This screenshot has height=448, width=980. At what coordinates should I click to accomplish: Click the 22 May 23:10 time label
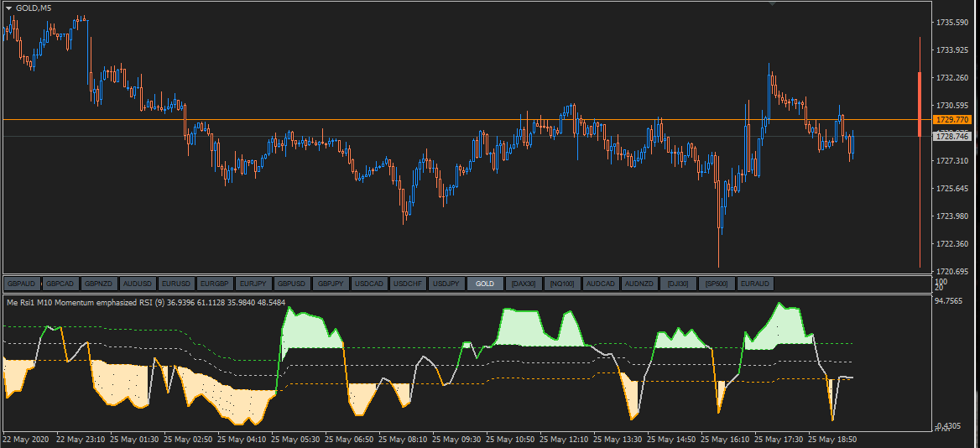coord(82,440)
